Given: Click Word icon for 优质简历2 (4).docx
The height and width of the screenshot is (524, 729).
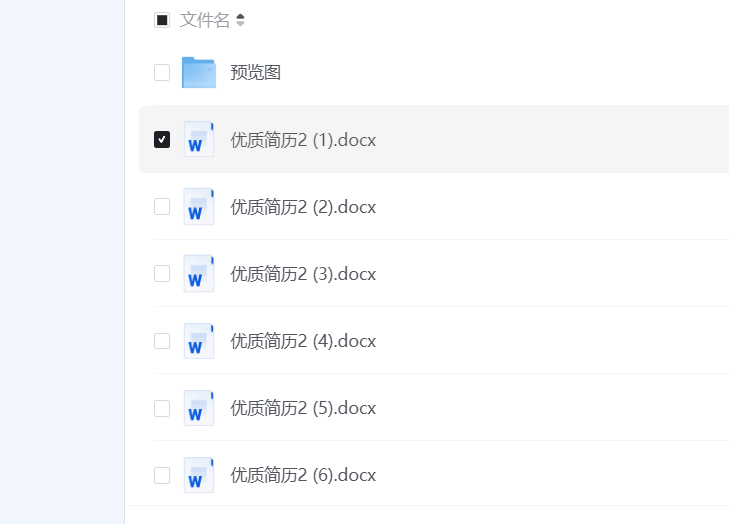Looking at the screenshot, I should [x=199, y=341].
